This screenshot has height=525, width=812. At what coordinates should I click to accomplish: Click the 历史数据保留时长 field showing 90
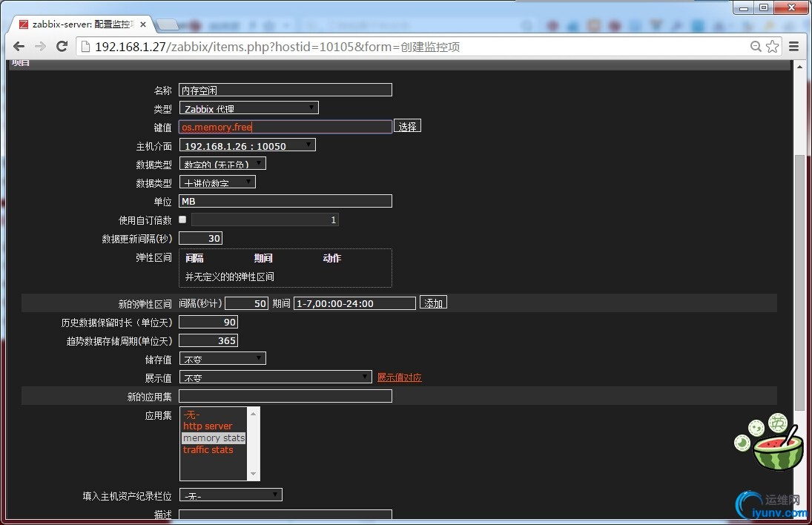pyautogui.click(x=208, y=322)
